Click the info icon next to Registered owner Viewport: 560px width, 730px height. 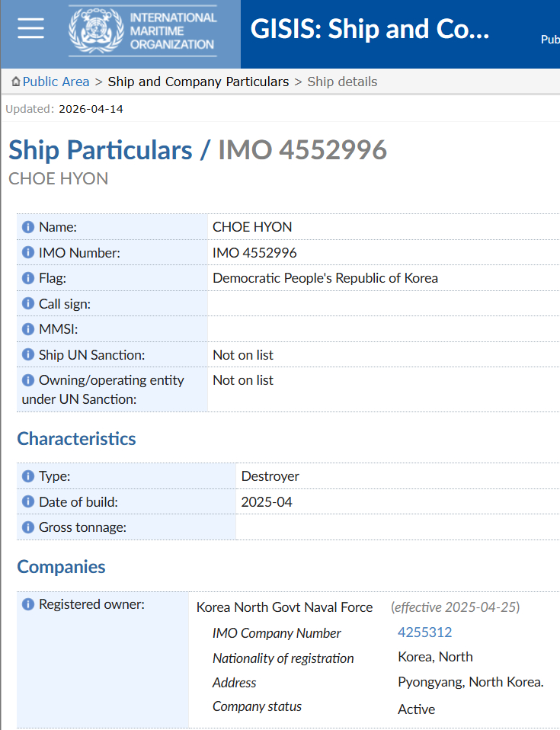point(28,604)
